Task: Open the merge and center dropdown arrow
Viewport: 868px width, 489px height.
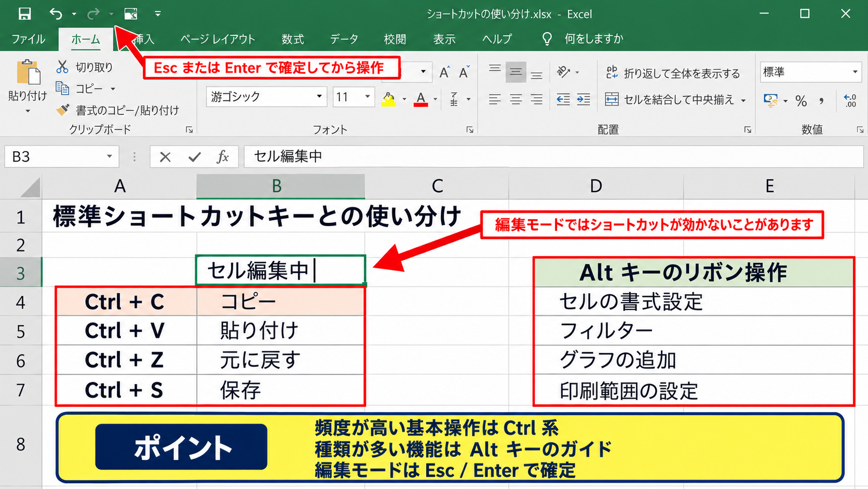Action: point(743,100)
